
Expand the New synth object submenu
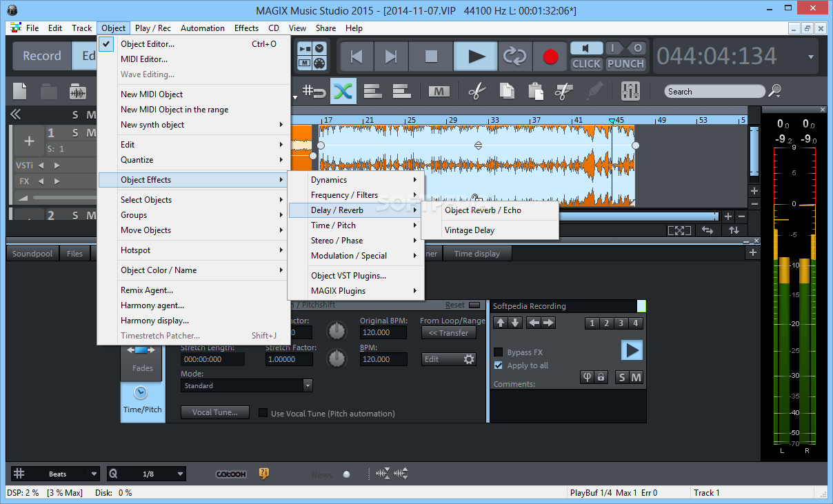(193, 125)
